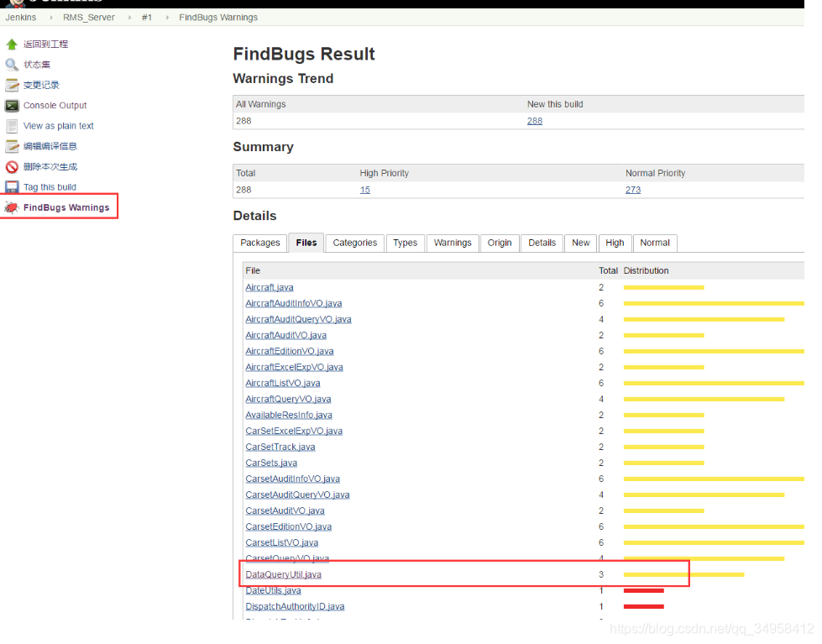The width and height of the screenshot is (822, 644).
Task: Expand breadcrumb arrow after Jenkins
Action: click(x=51, y=18)
